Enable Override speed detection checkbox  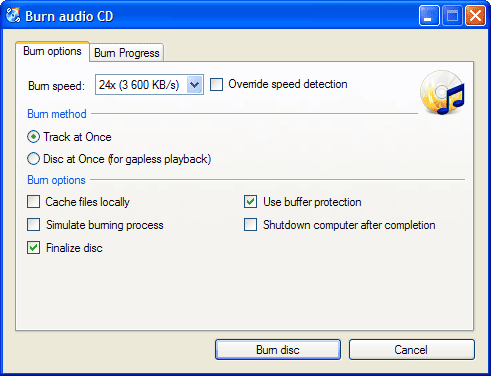pyautogui.click(x=216, y=84)
